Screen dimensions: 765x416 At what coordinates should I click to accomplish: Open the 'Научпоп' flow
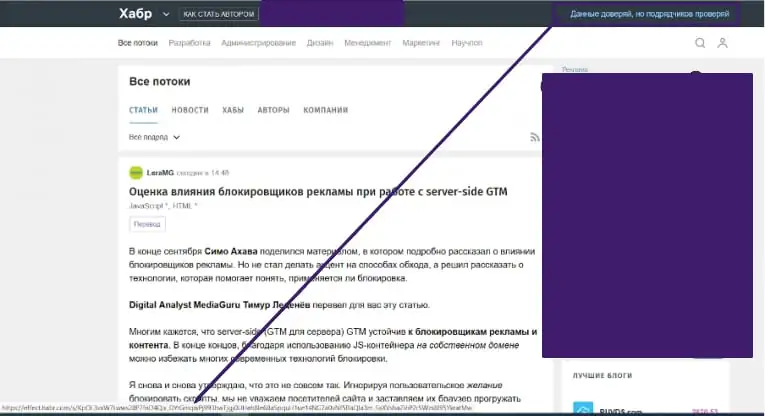(467, 43)
